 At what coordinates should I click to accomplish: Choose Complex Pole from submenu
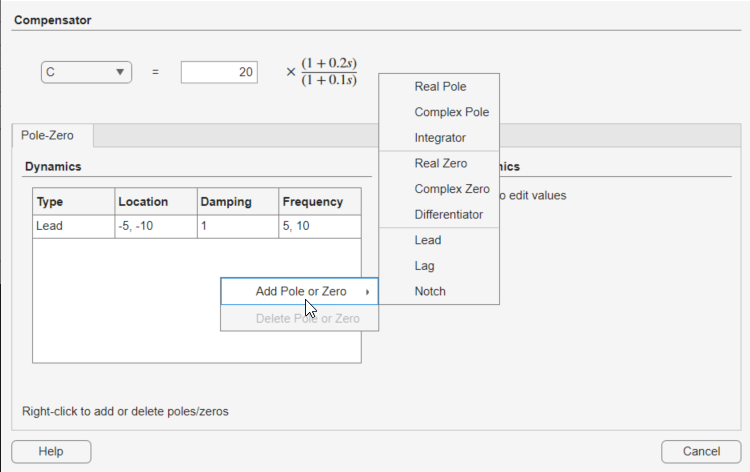(451, 112)
